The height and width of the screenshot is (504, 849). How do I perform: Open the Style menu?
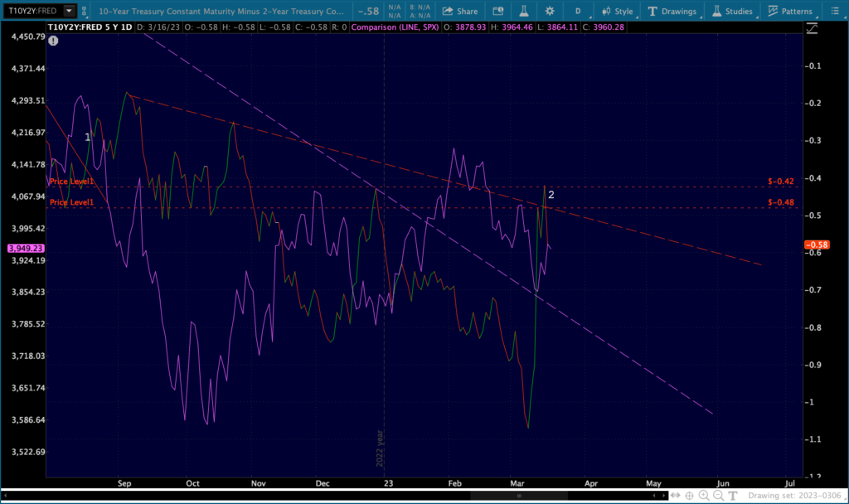618,12
